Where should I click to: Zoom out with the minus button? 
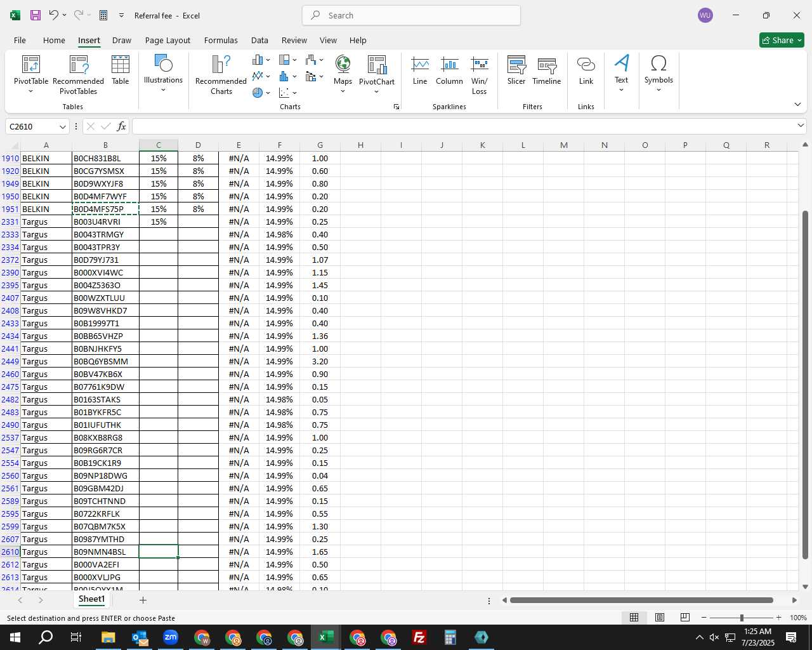704,618
